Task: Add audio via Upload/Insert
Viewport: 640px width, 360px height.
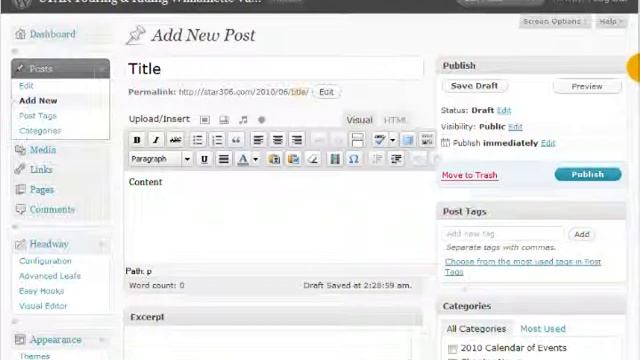Action: pos(243,120)
